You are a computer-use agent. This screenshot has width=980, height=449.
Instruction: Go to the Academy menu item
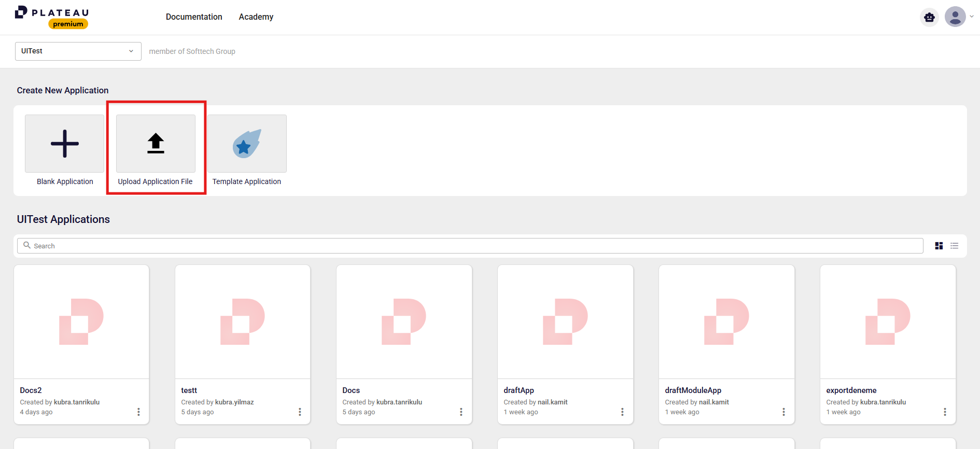pyautogui.click(x=256, y=17)
